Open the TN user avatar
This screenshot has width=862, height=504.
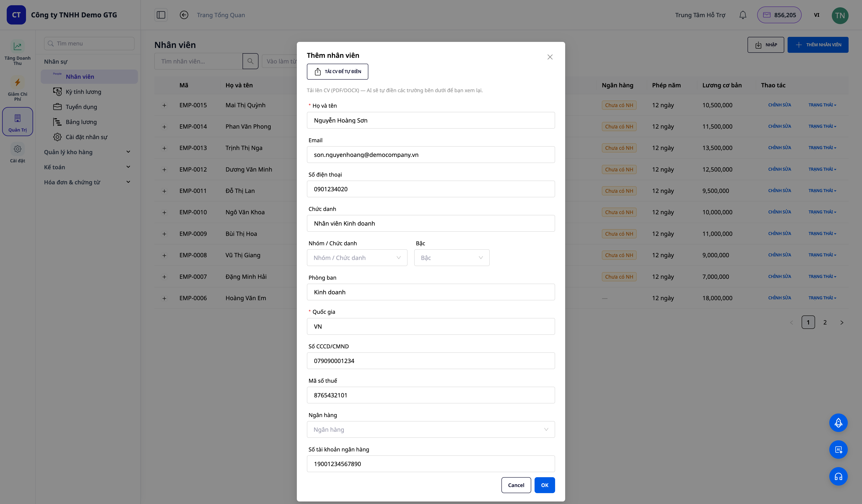tap(840, 15)
